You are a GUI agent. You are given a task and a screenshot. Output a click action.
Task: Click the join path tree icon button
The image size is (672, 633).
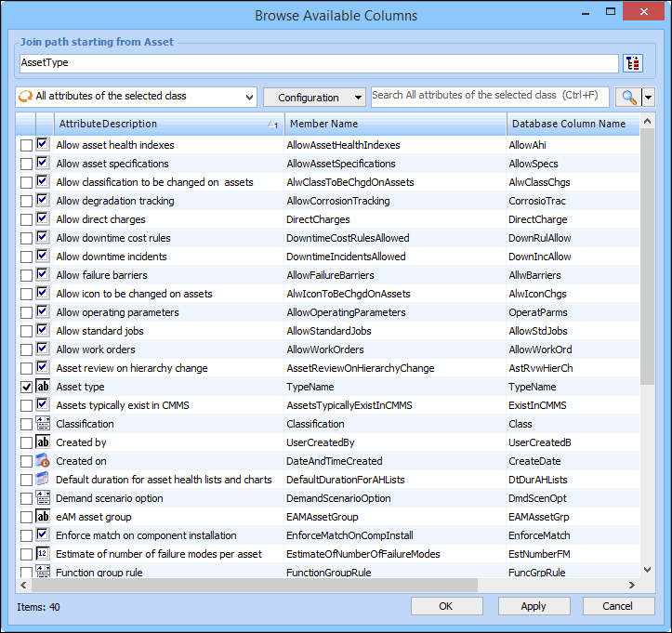(634, 63)
